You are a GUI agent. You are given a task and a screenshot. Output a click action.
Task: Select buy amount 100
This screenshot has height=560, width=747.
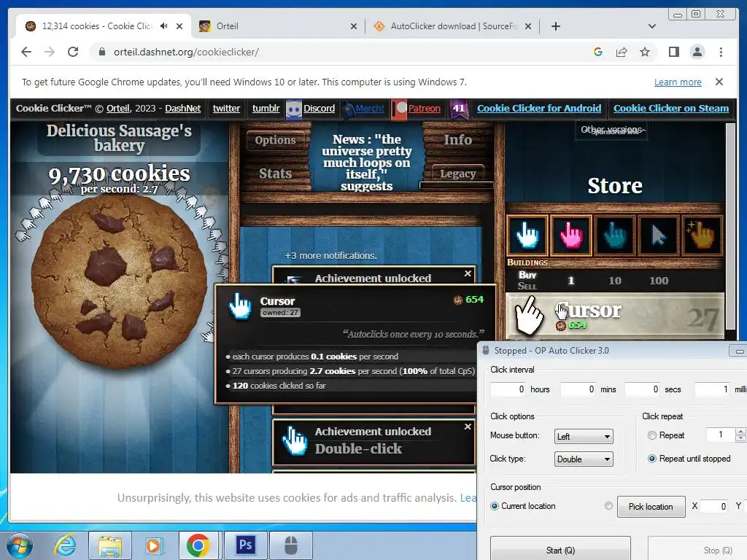[659, 281]
